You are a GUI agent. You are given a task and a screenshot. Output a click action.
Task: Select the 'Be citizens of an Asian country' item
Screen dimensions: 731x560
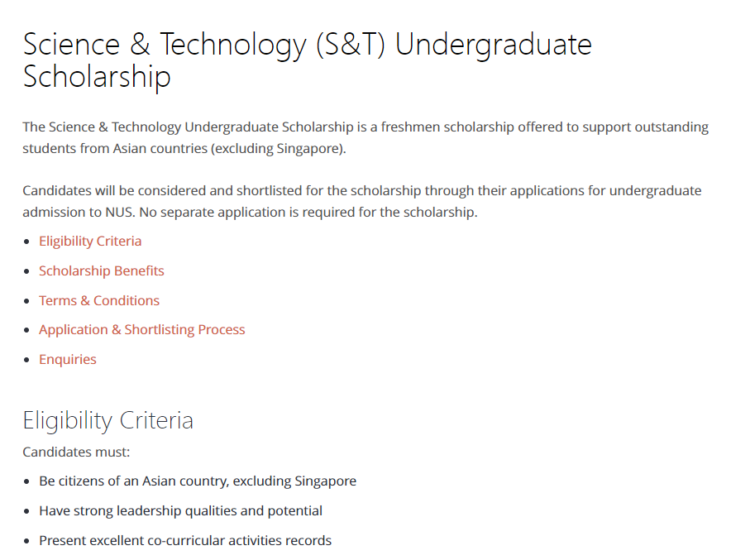pos(198,481)
